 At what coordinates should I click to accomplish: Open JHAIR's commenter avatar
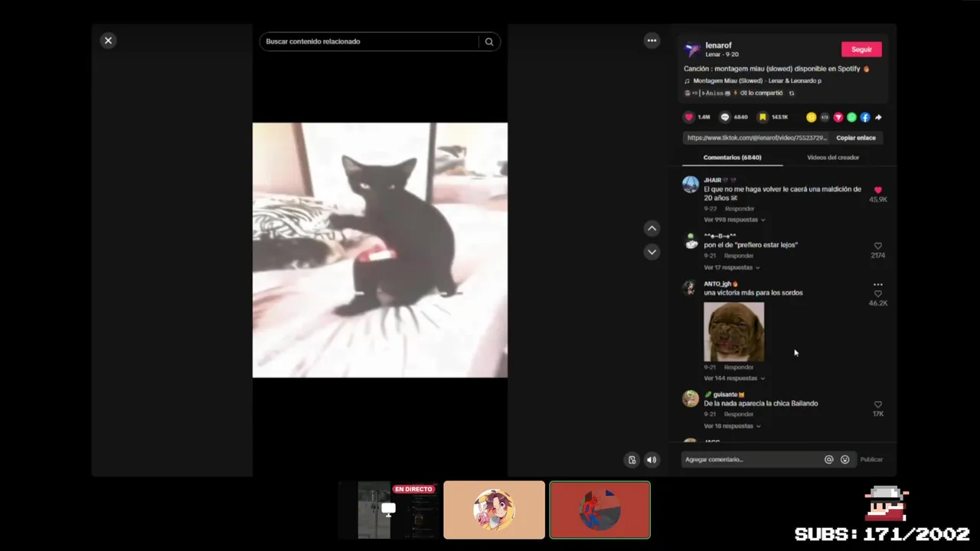click(691, 184)
